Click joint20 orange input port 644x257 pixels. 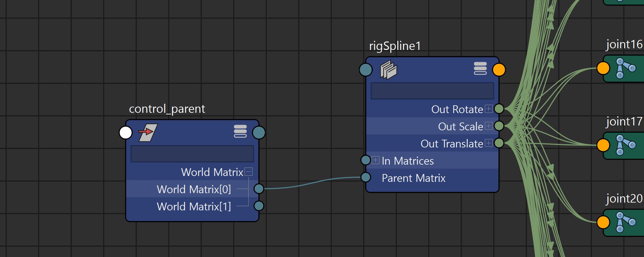[603, 222]
